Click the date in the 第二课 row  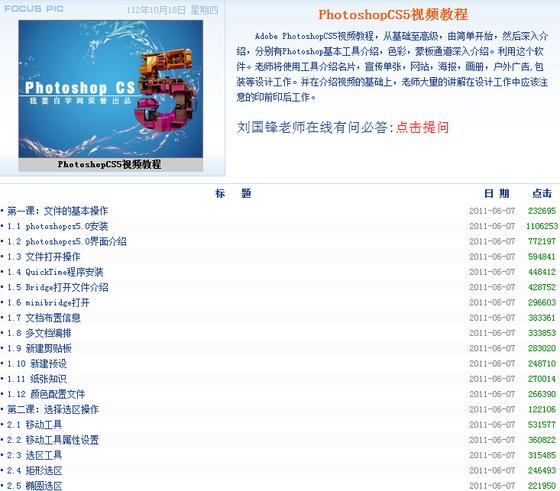492,410
